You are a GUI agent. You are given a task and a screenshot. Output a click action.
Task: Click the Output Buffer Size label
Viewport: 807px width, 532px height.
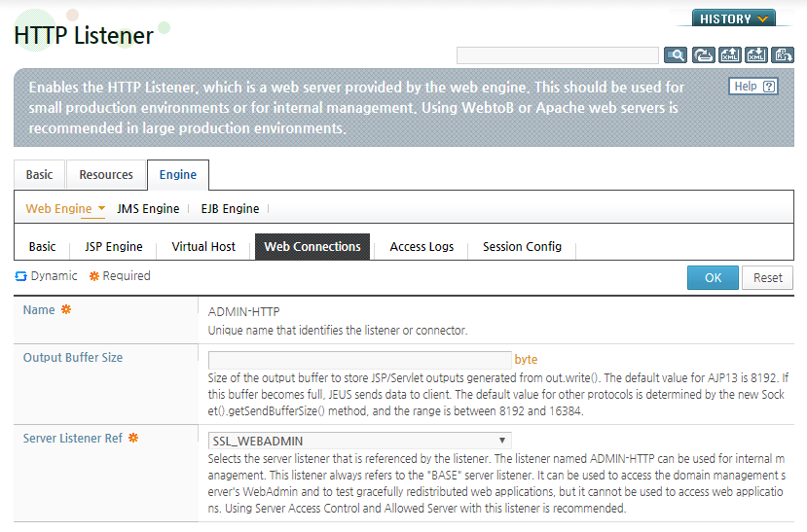[73, 357]
